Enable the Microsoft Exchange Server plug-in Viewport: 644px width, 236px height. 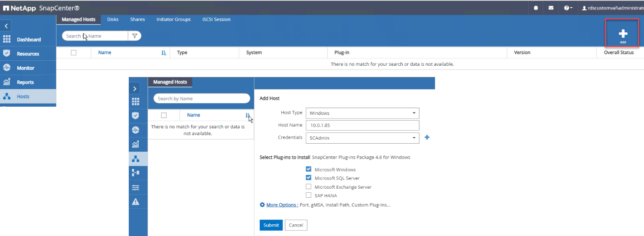pos(308,186)
